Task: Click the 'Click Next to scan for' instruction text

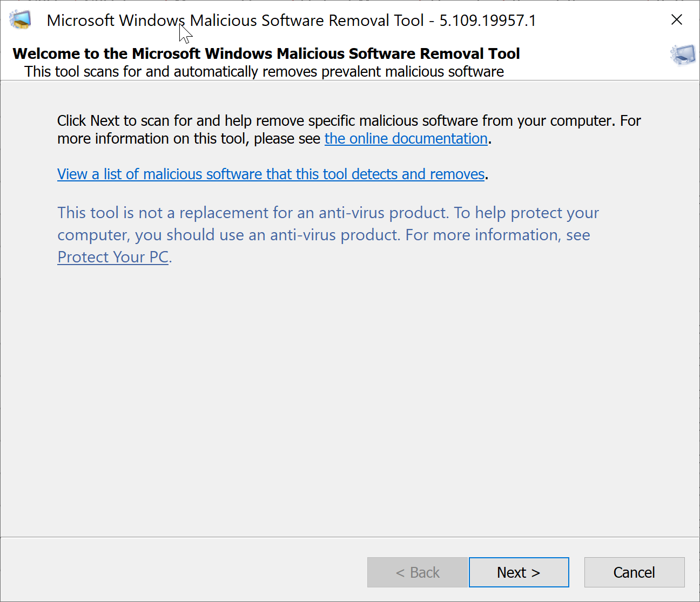Action: [349, 130]
